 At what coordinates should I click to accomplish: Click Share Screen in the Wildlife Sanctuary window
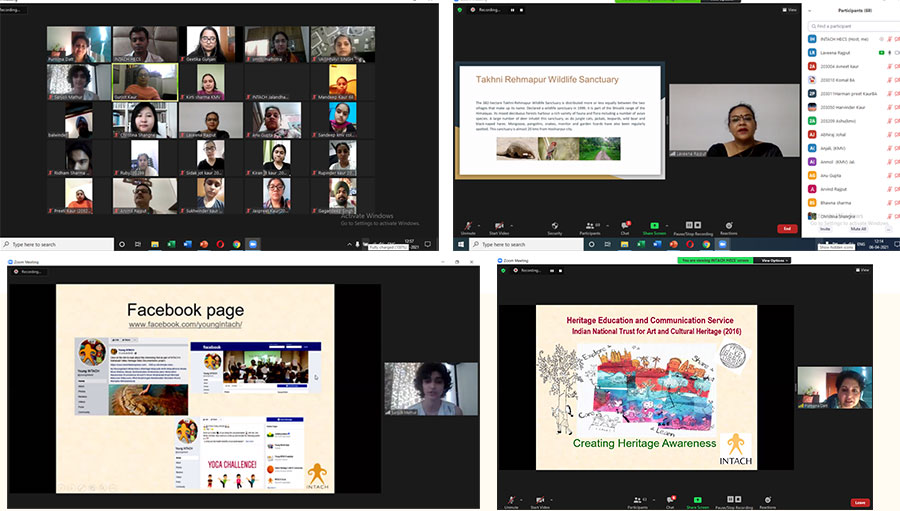pyautogui.click(x=654, y=228)
